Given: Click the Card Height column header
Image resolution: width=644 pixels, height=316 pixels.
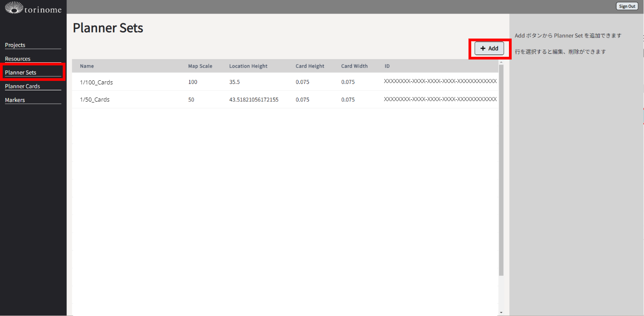Looking at the screenshot, I should click(310, 66).
